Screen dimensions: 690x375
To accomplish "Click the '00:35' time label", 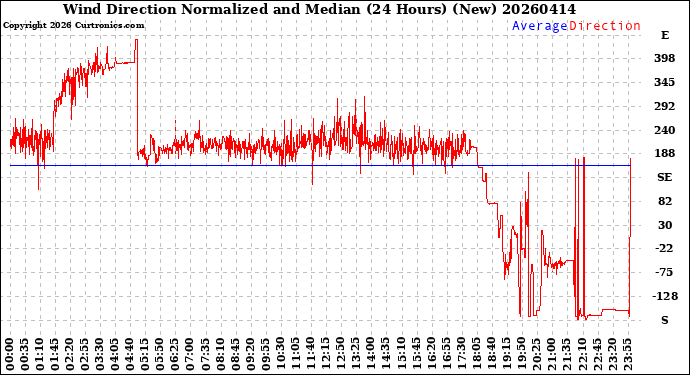I will point(25,355).
